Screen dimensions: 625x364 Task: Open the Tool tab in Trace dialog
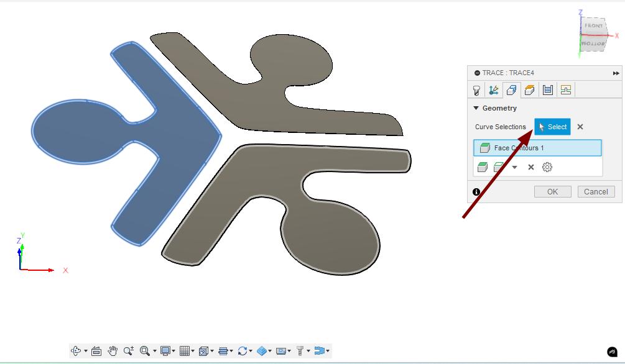tap(476, 91)
